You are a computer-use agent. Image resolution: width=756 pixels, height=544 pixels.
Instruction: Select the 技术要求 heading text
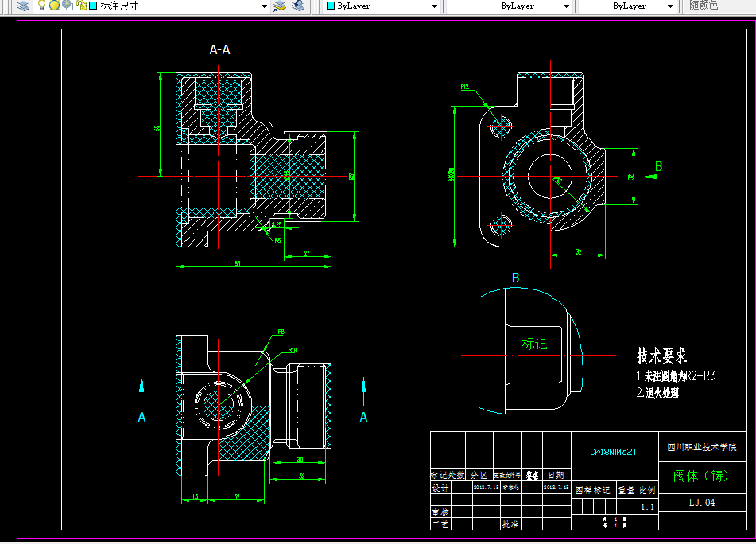tap(661, 356)
